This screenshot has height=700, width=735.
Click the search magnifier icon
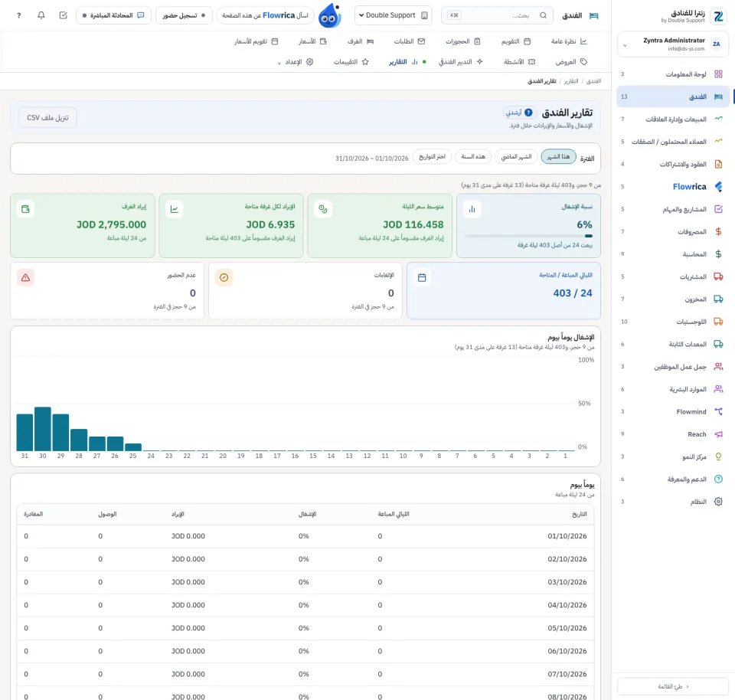pos(543,15)
